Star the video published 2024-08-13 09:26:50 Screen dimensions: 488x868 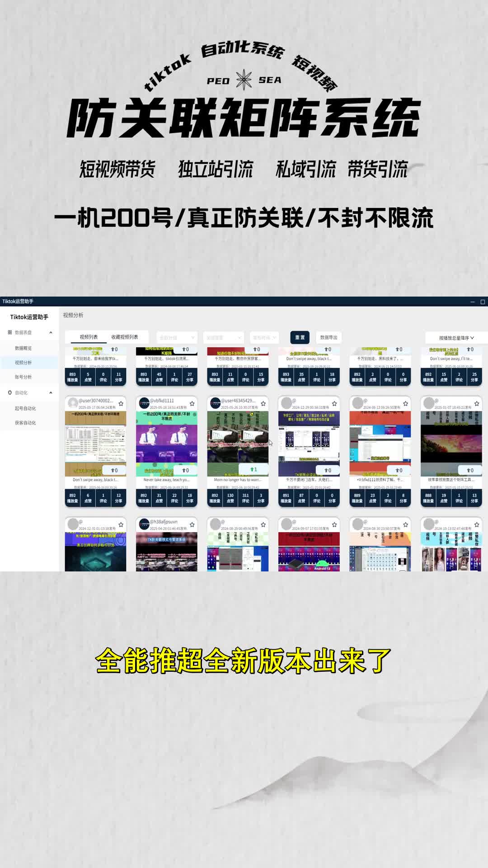(405, 404)
